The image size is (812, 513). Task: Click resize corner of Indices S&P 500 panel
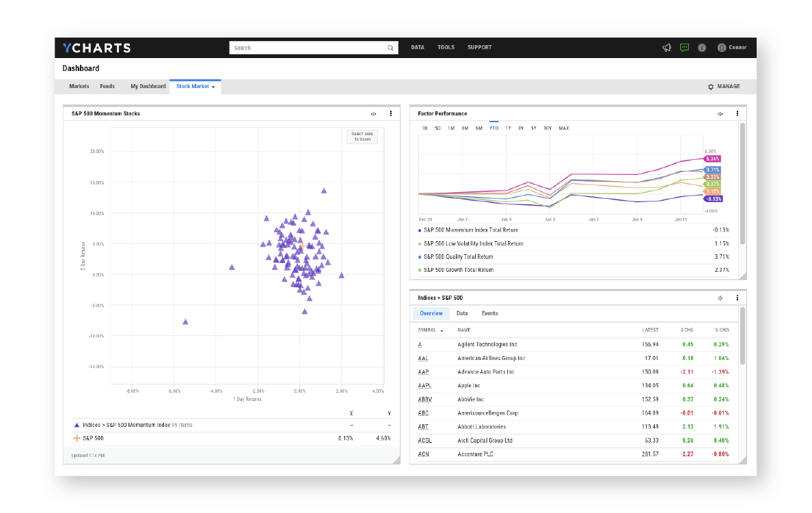click(x=742, y=460)
